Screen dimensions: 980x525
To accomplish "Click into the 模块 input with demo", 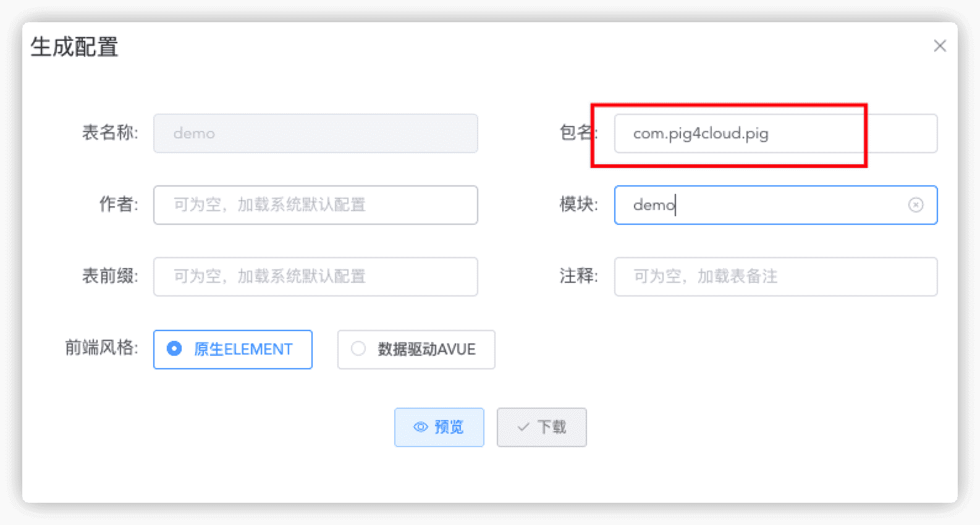I will click(x=775, y=205).
